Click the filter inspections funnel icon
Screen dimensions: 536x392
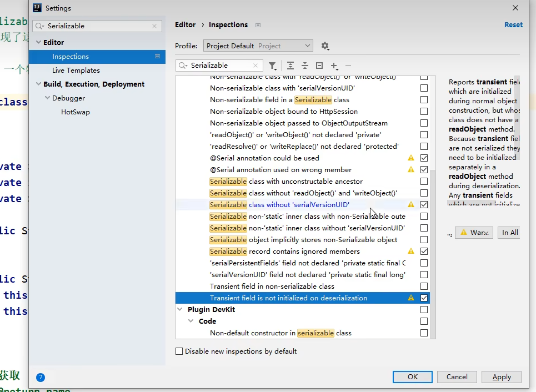point(273,66)
